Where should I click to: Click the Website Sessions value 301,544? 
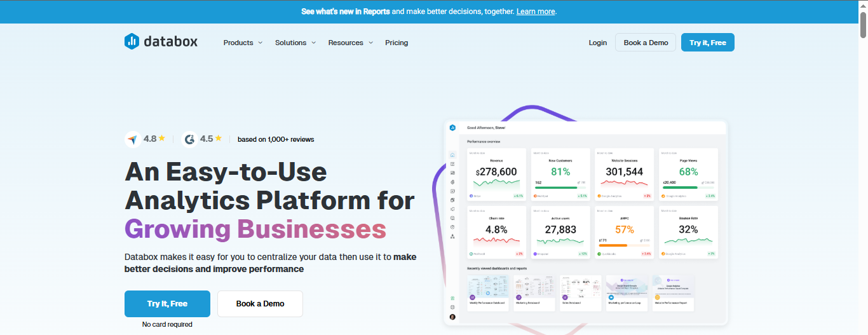[x=625, y=172]
